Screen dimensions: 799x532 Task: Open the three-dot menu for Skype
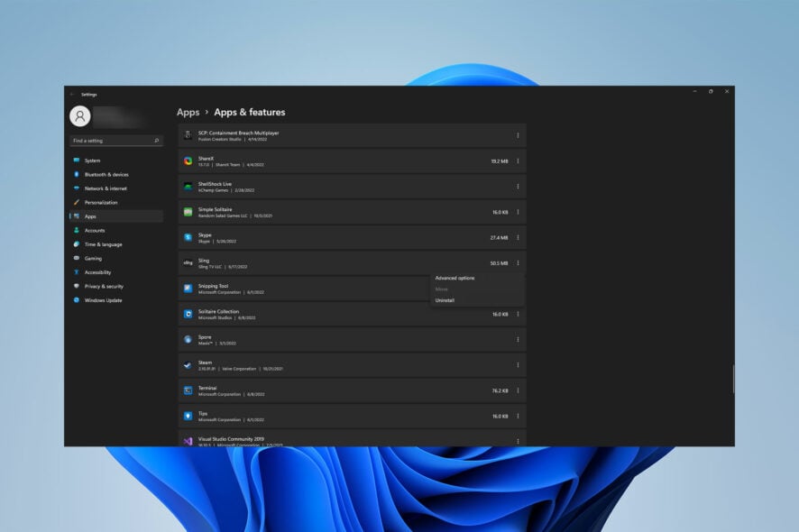(518, 237)
